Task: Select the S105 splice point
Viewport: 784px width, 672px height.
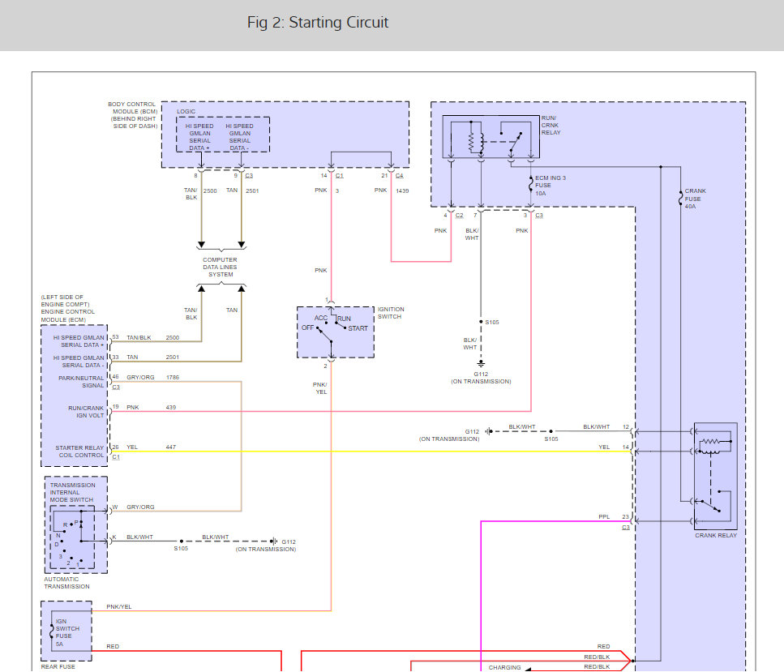Action: [481, 322]
